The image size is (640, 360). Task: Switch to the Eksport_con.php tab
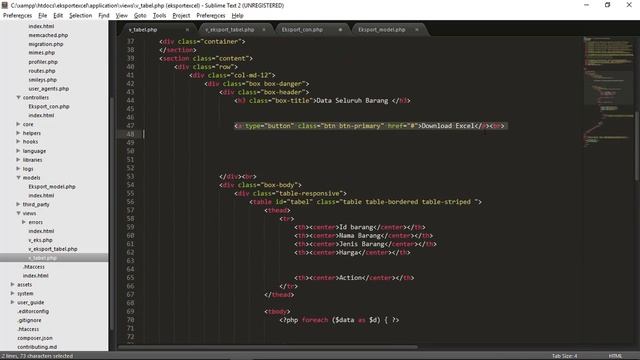pos(302,30)
